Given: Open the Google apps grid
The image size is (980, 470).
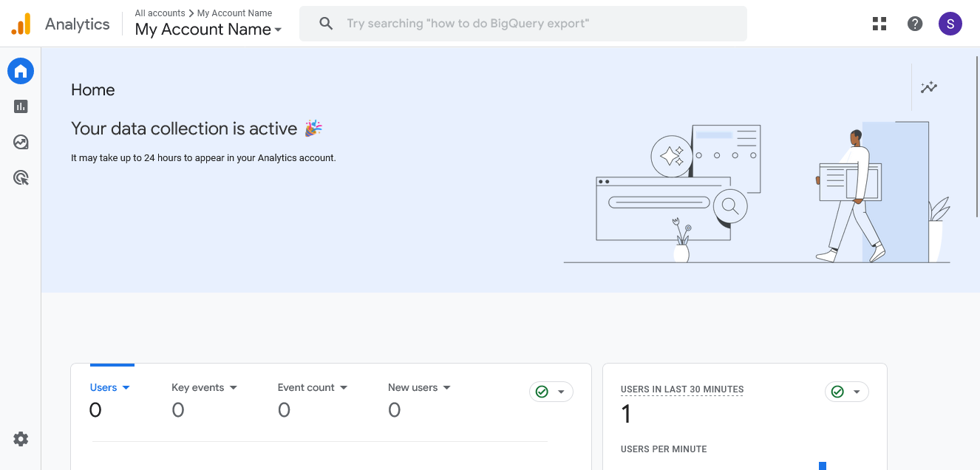Looking at the screenshot, I should pyautogui.click(x=879, y=23).
